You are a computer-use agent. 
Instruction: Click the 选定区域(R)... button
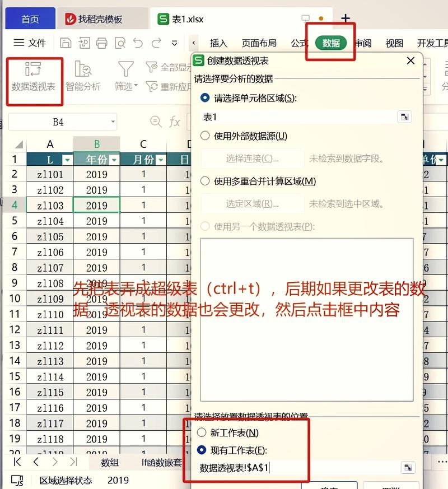click(252, 204)
